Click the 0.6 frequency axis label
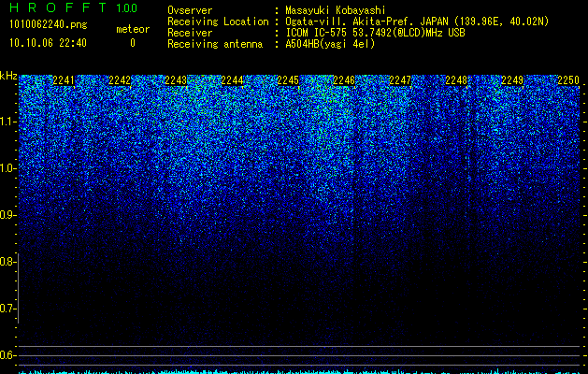The height and width of the screenshot is (374, 588). [x=7, y=355]
